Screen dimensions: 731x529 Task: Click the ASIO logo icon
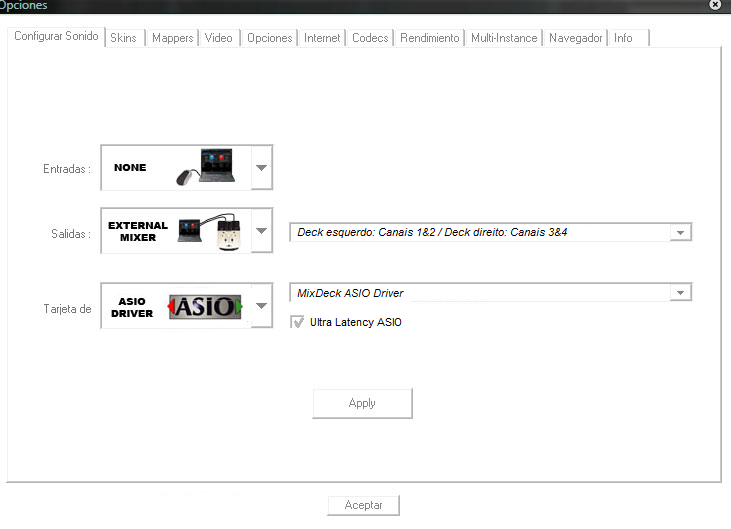click(206, 306)
